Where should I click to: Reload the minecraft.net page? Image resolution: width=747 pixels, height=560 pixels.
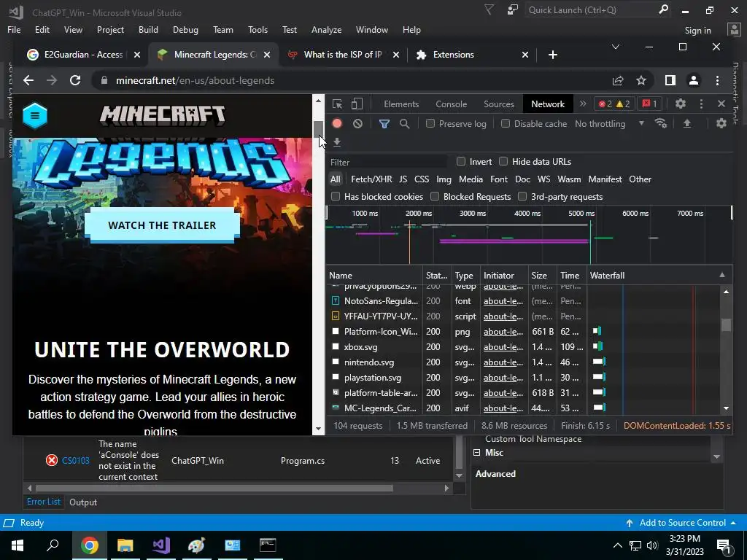pos(75,80)
